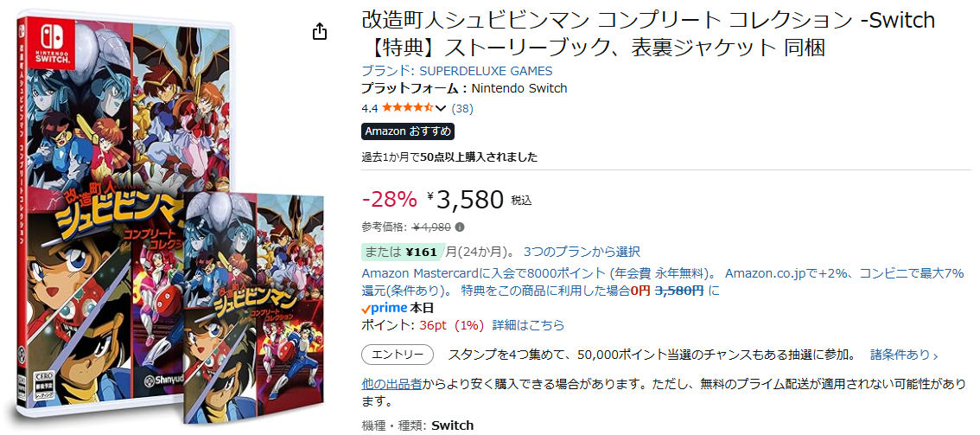Viewport: 980px width, 435px height.
Task: Click the Amazon おすすめ badge
Action: [x=407, y=131]
